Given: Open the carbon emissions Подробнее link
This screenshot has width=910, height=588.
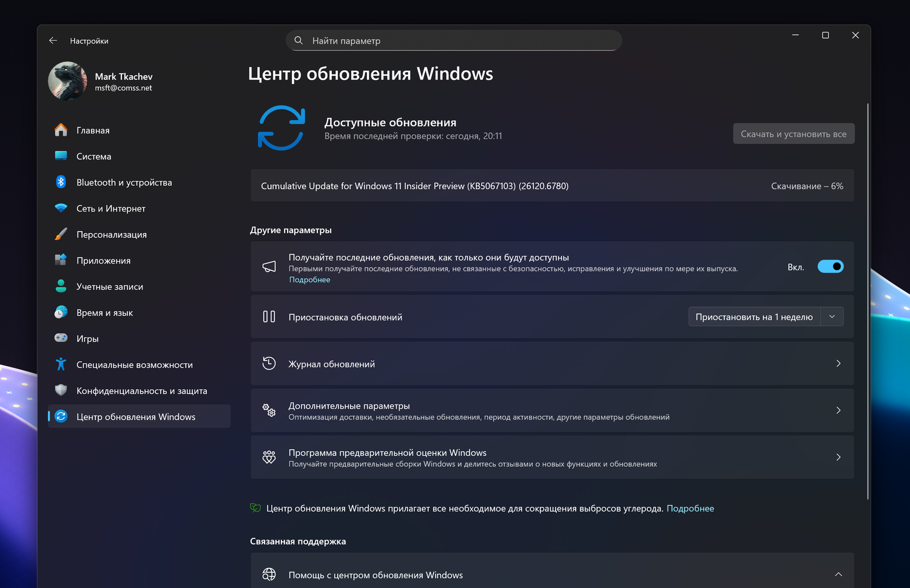Looking at the screenshot, I should [x=690, y=509].
